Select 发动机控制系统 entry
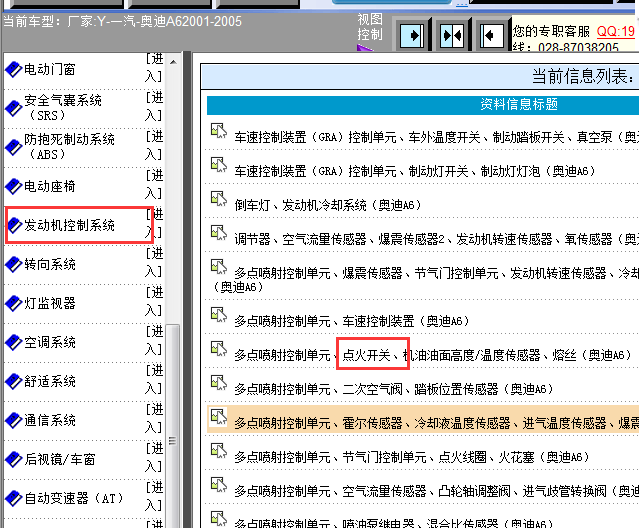This screenshot has height=528, width=639. (x=69, y=225)
